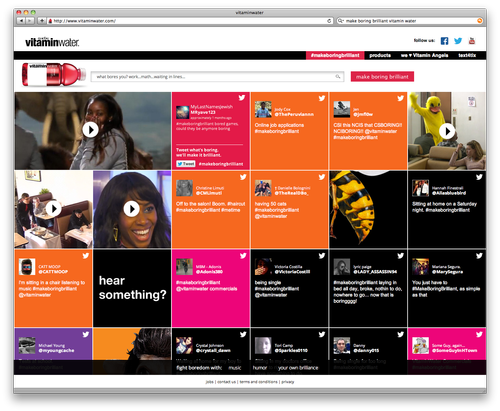Click @CATTMOOP's profile picture
The width and height of the screenshot is (500, 411).
pos(27,267)
